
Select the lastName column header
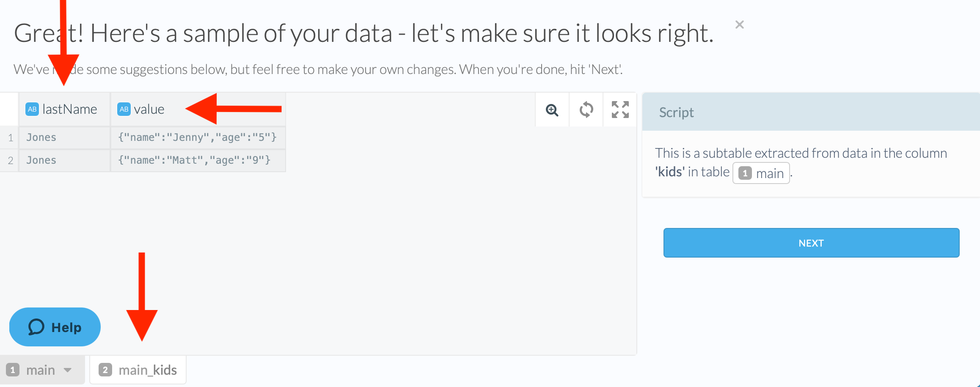point(69,109)
